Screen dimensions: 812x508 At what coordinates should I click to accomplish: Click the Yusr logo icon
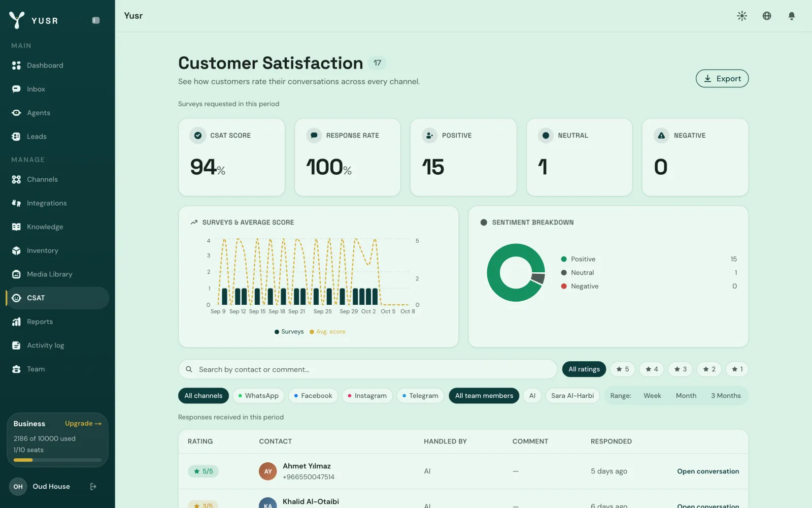pyautogui.click(x=17, y=20)
